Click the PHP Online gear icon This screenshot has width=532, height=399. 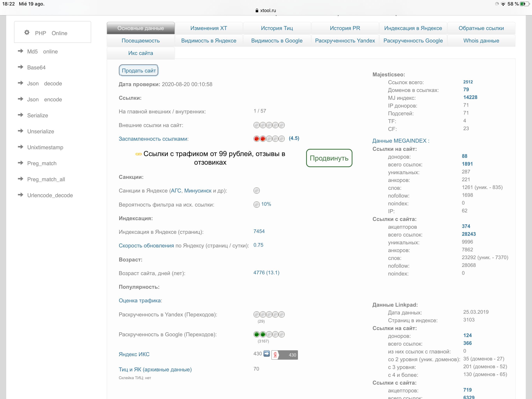tap(27, 33)
